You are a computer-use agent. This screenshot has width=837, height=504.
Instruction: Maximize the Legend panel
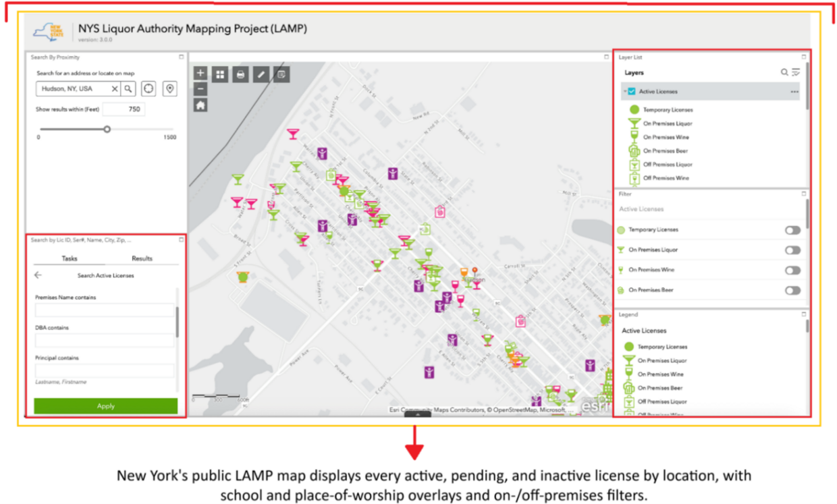(x=804, y=314)
